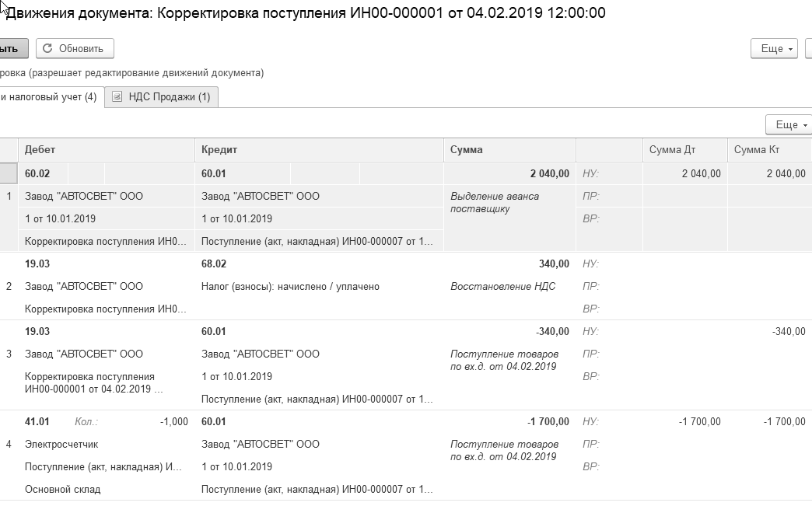The width and height of the screenshot is (812, 513).
Task: Open the Еще menu in top command bar
Action: (x=775, y=48)
